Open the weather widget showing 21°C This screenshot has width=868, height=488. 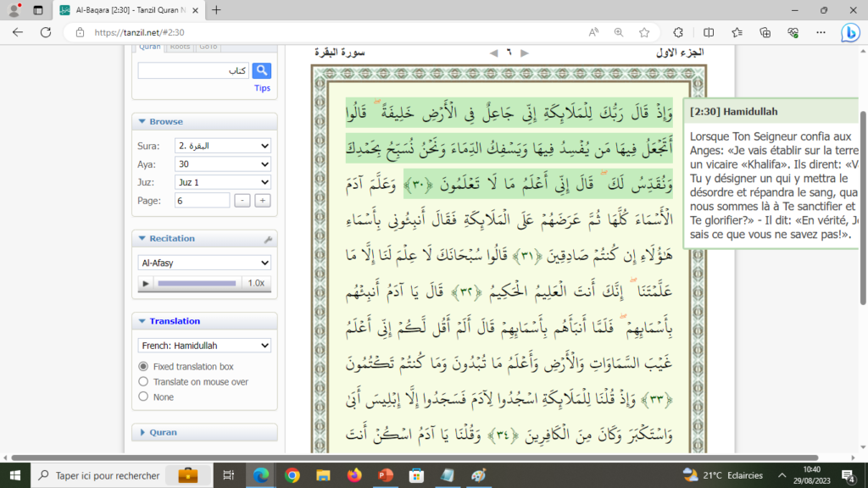(x=722, y=475)
